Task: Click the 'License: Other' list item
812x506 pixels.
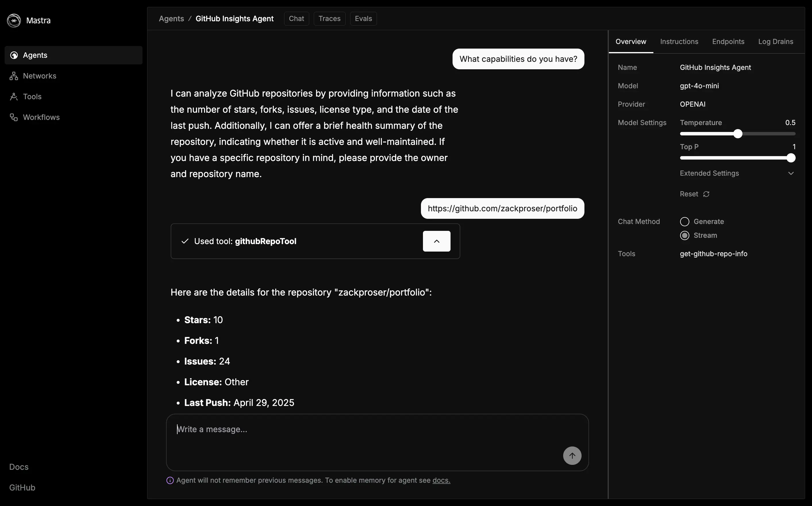Action: click(x=216, y=382)
